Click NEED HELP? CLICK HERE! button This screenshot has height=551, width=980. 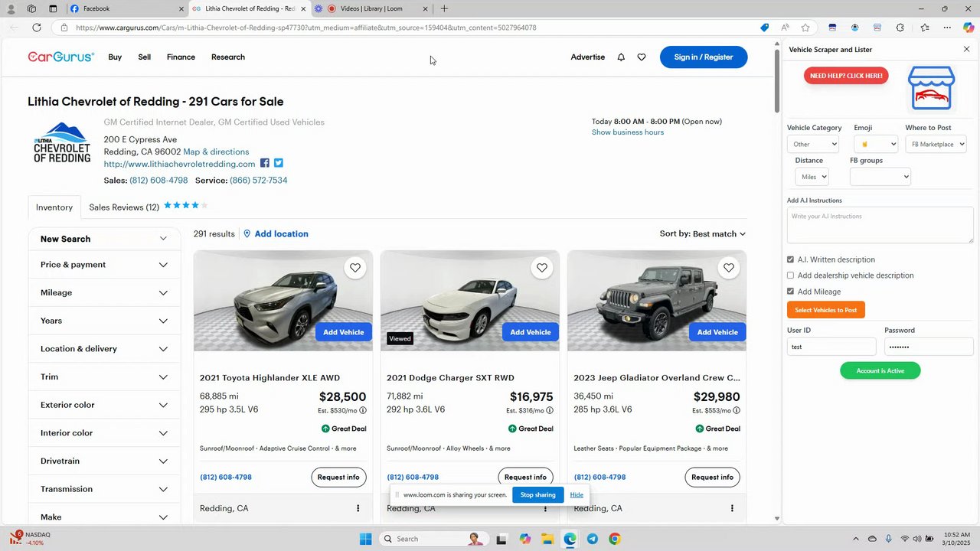coord(846,76)
